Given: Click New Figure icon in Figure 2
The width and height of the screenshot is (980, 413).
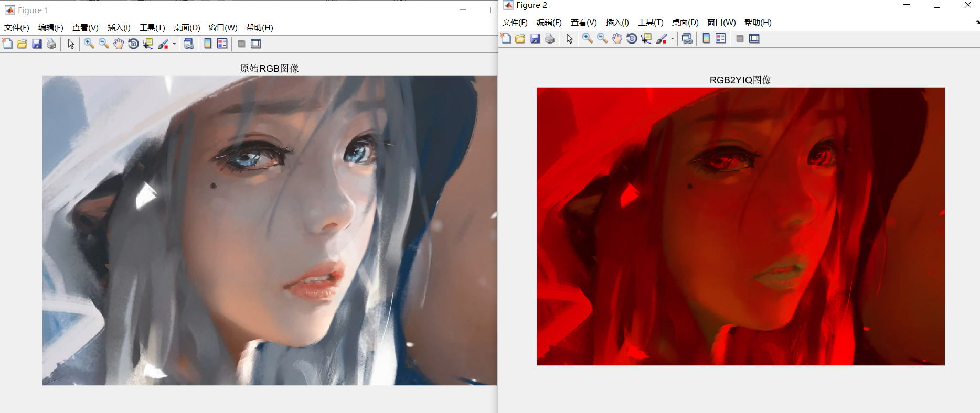Looking at the screenshot, I should 506,38.
